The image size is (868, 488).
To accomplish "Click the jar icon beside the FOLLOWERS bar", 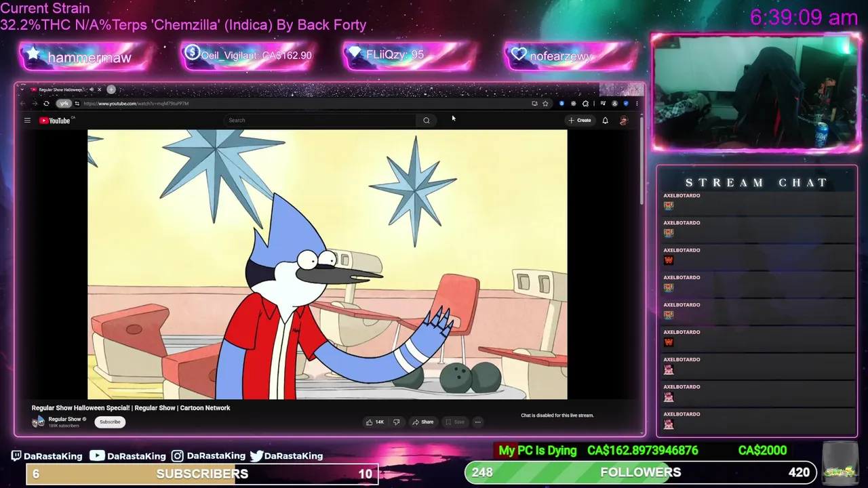I will click(839, 464).
